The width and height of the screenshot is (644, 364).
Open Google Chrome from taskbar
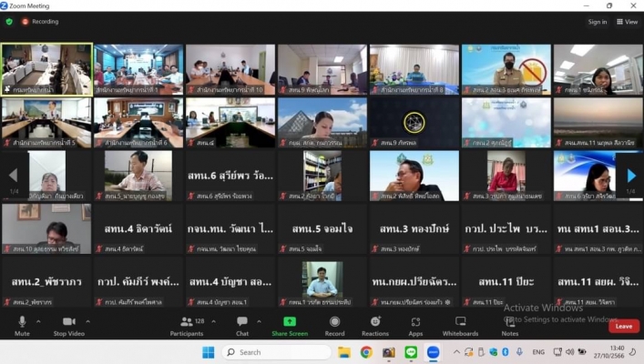(366, 352)
